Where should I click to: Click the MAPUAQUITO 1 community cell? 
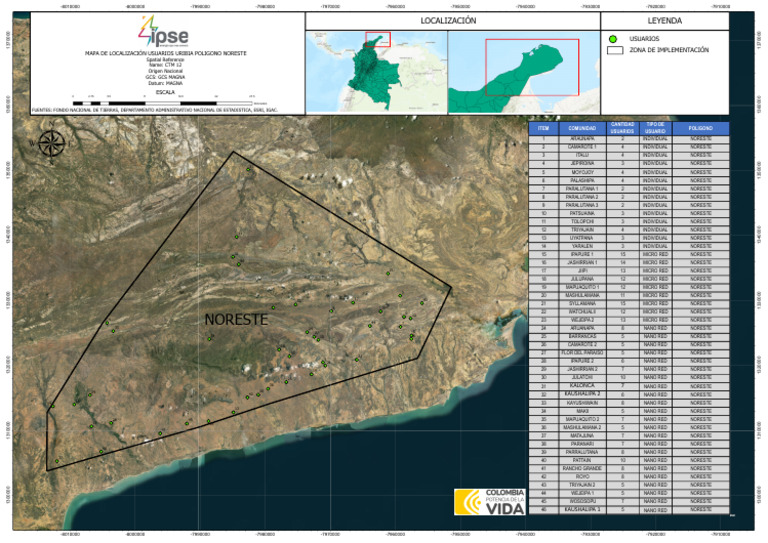pyautogui.click(x=582, y=287)
